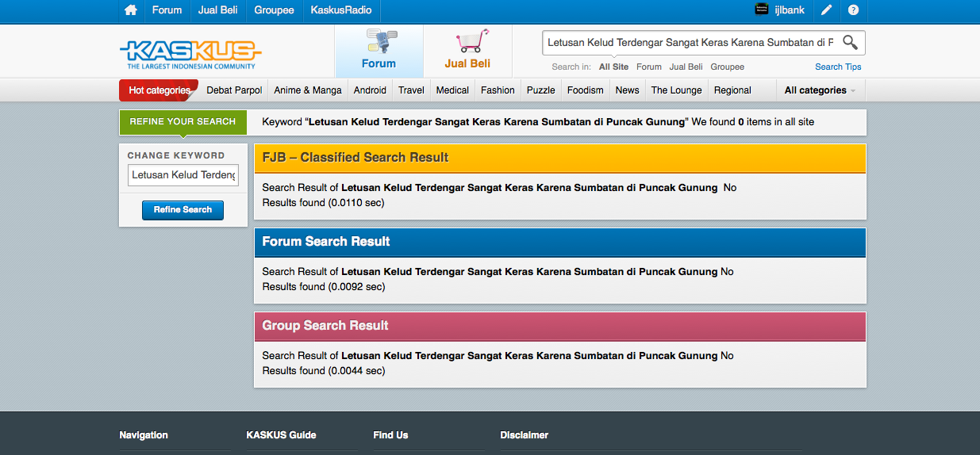Open the News category
980x455 pixels.
point(627,90)
